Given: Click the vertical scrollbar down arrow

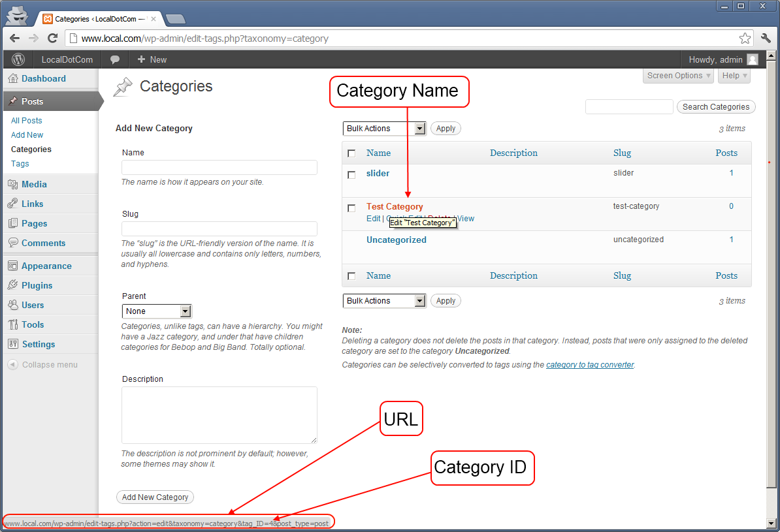Looking at the screenshot, I should pos(771,523).
